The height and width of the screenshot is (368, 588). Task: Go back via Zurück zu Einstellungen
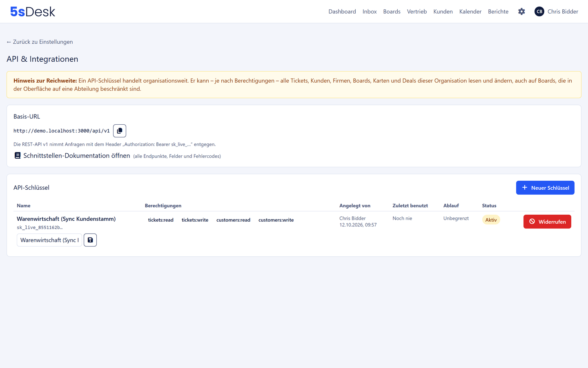click(40, 42)
